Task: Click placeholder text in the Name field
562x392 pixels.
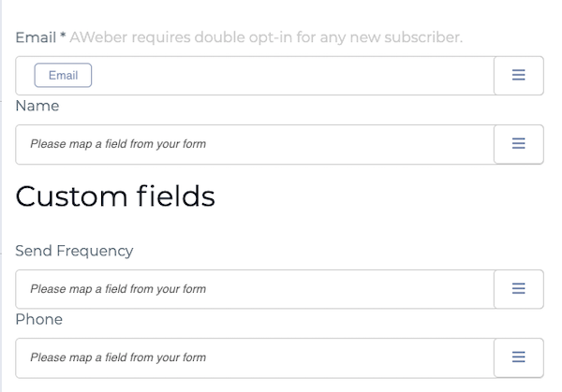Action: (x=118, y=145)
